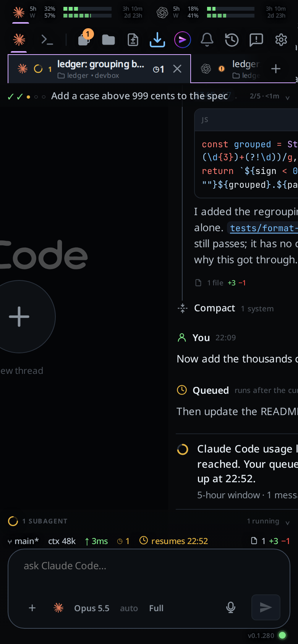Screen dimensions: 298x644
Task: Click the 3ms latency indicator
Action: tap(96, 541)
